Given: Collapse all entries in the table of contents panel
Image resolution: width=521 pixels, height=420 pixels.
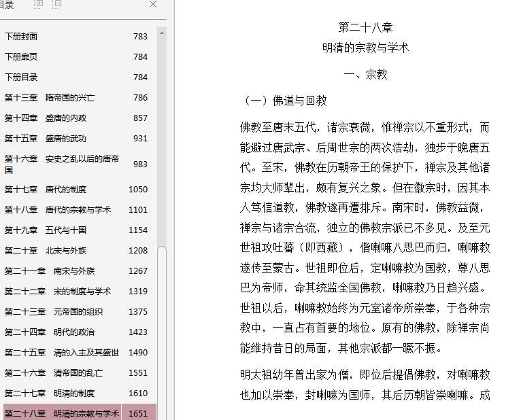Looking at the screenshot, I should click(58, 3).
